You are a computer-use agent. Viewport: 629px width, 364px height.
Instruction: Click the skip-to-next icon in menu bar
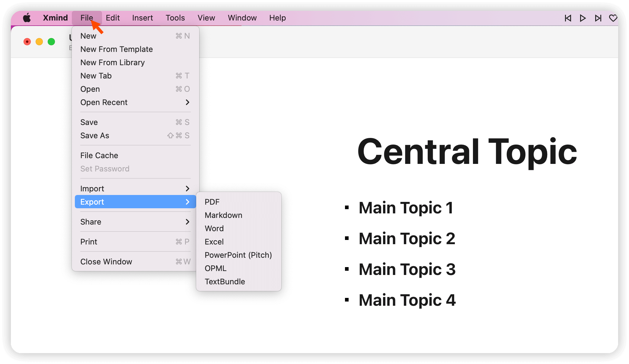[598, 18]
